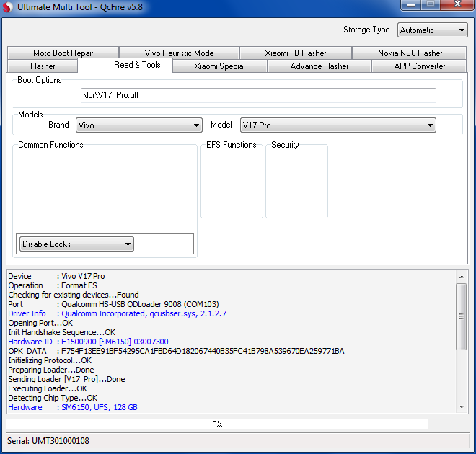476x454 pixels.
Task: Open the Storage Type dropdown
Action: (x=432, y=30)
